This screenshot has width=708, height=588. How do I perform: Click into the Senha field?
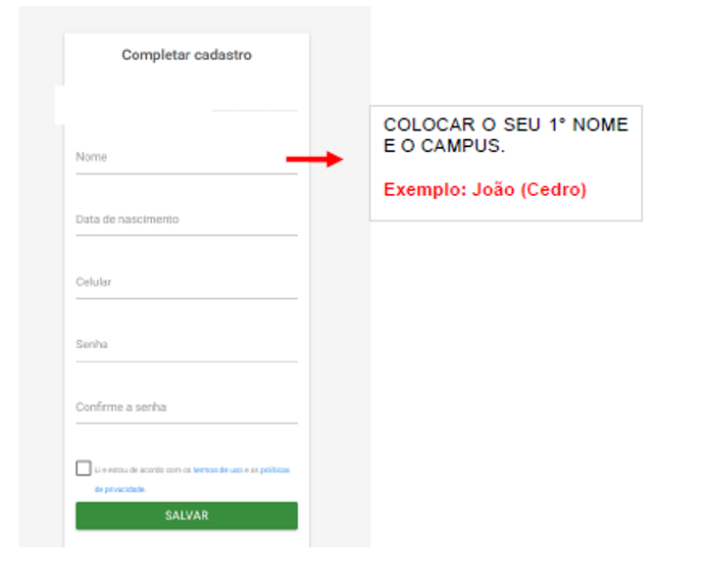click(184, 346)
